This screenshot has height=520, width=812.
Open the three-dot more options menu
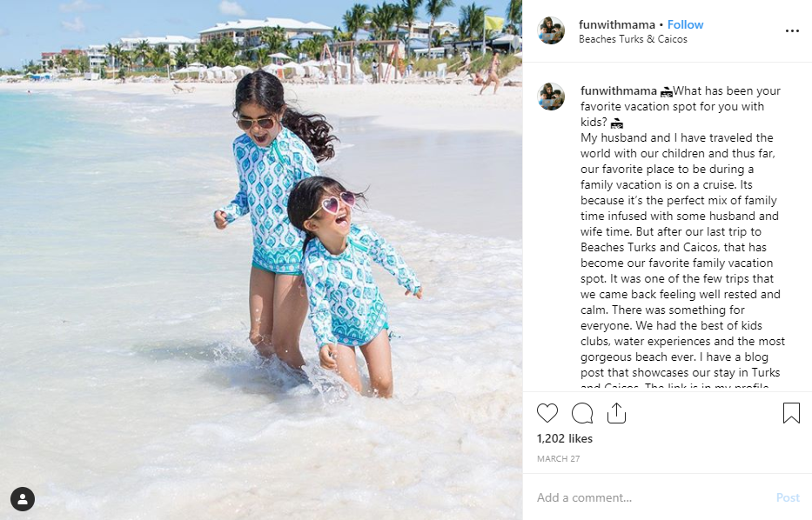click(792, 31)
